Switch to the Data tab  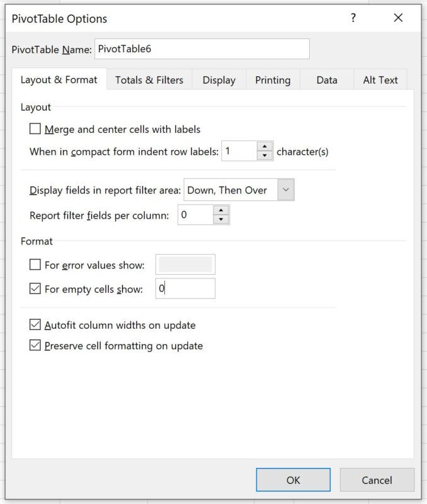327,80
